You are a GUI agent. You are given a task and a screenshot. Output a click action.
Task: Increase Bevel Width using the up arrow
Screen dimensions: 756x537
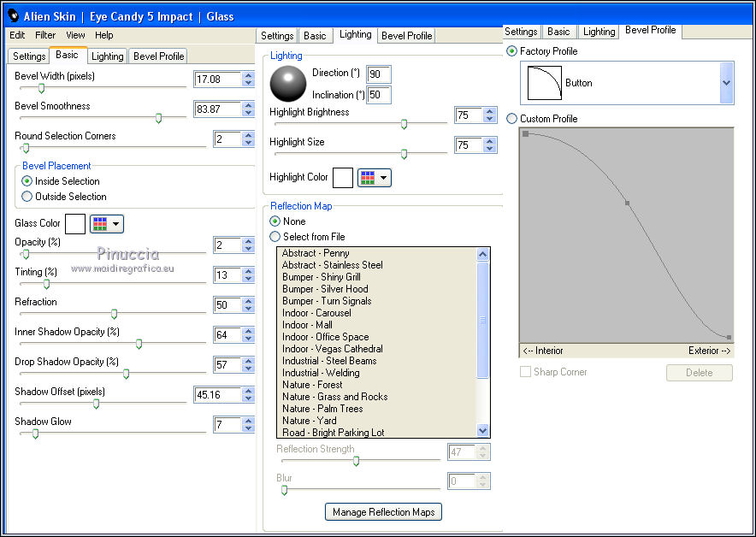[248, 75]
